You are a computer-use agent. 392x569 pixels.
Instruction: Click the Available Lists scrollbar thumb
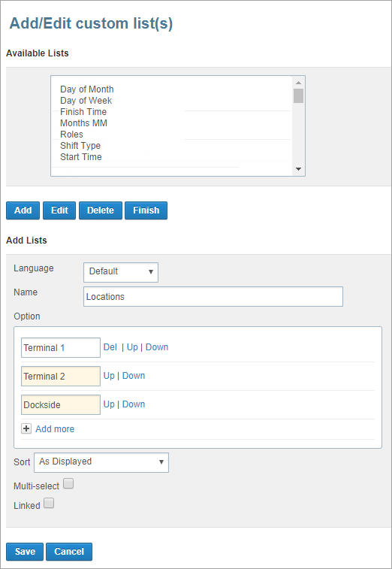[x=298, y=95]
